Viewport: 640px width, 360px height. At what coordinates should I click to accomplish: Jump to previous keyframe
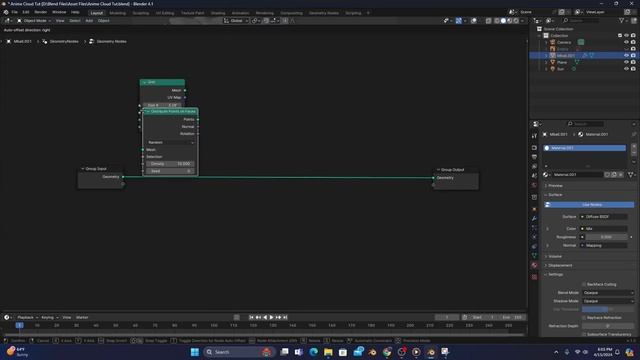[x=258, y=317]
